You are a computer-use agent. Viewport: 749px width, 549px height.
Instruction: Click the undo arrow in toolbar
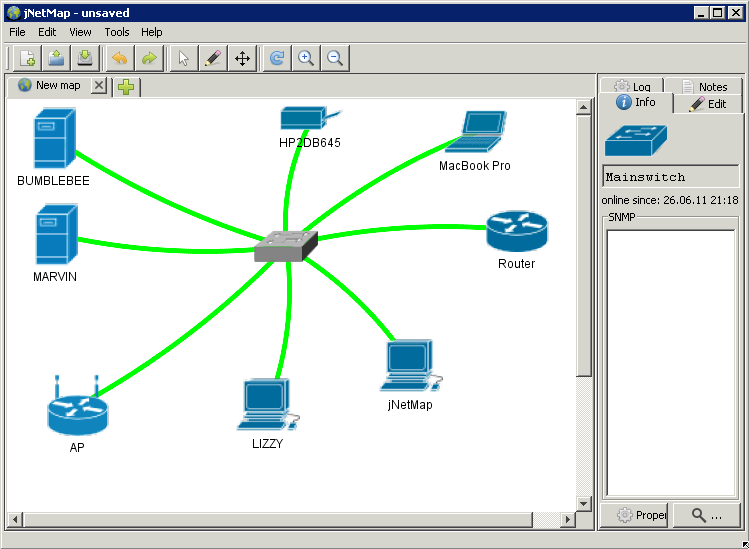click(120, 59)
